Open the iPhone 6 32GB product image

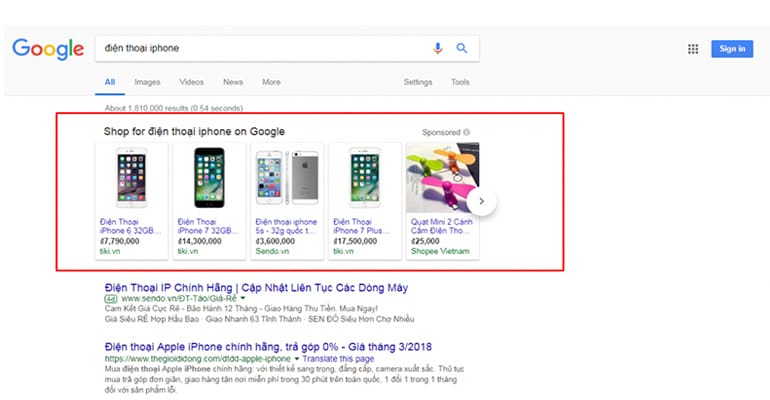(x=131, y=178)
